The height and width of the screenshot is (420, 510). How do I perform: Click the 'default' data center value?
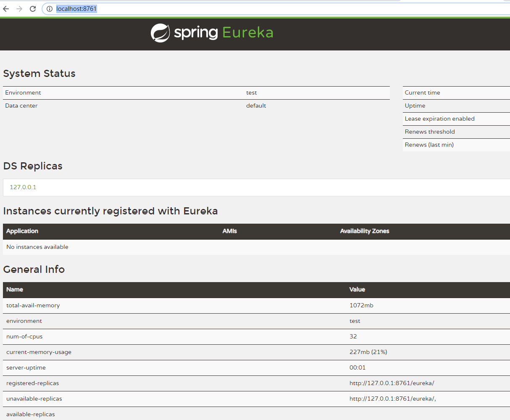point(256,106)
